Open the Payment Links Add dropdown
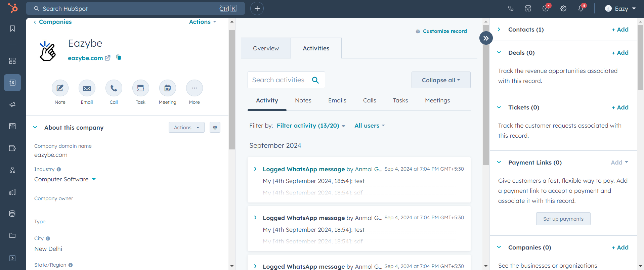This screenshot has width=644, height=270. (x=619, y=163)
